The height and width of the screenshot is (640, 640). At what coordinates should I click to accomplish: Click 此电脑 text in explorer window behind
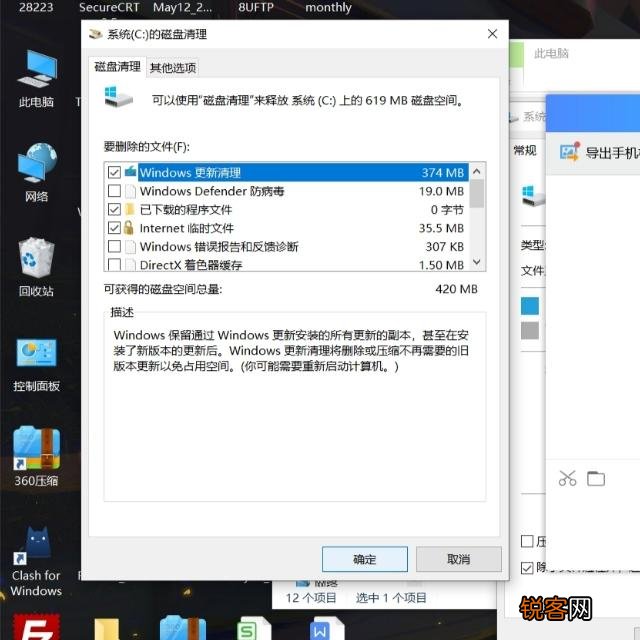(x=551, y=53)
